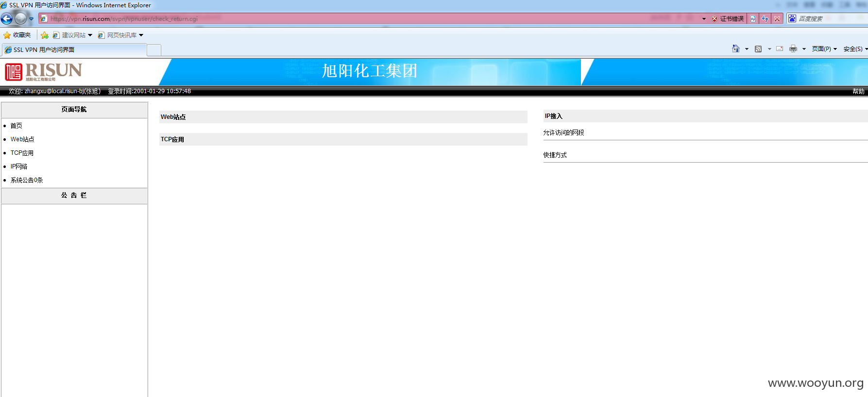This screenshot has height=397, width=868.
Task: Expand the RSS feeds dropdown arrow
Action: coord(769,49)
